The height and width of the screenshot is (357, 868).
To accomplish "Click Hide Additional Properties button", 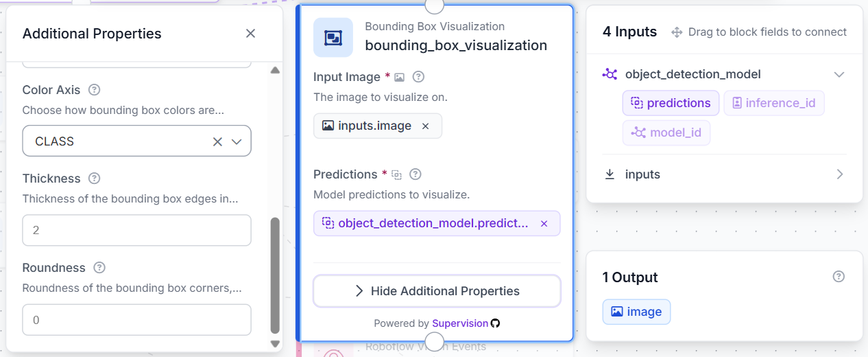I will pos(437,291).
